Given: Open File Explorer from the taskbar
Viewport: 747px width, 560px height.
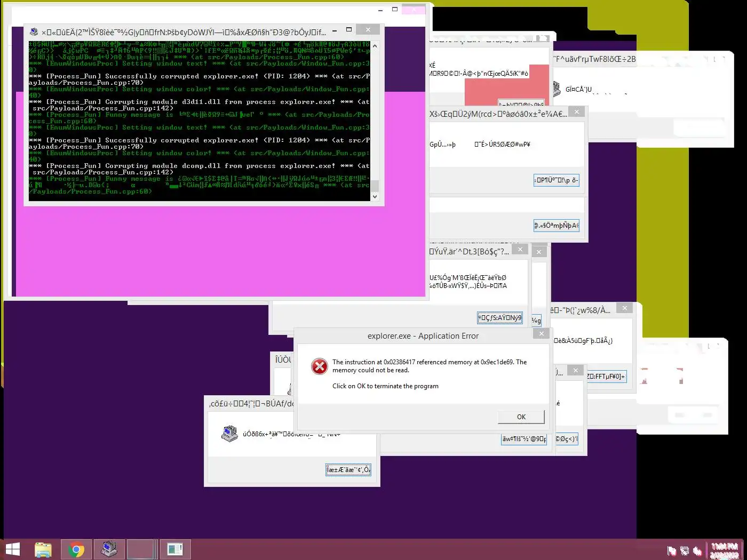Looking at the screenshot, I should (43, 549).
